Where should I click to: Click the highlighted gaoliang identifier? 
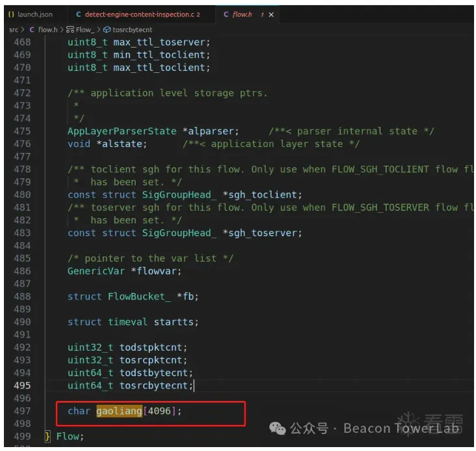[119, 411]
